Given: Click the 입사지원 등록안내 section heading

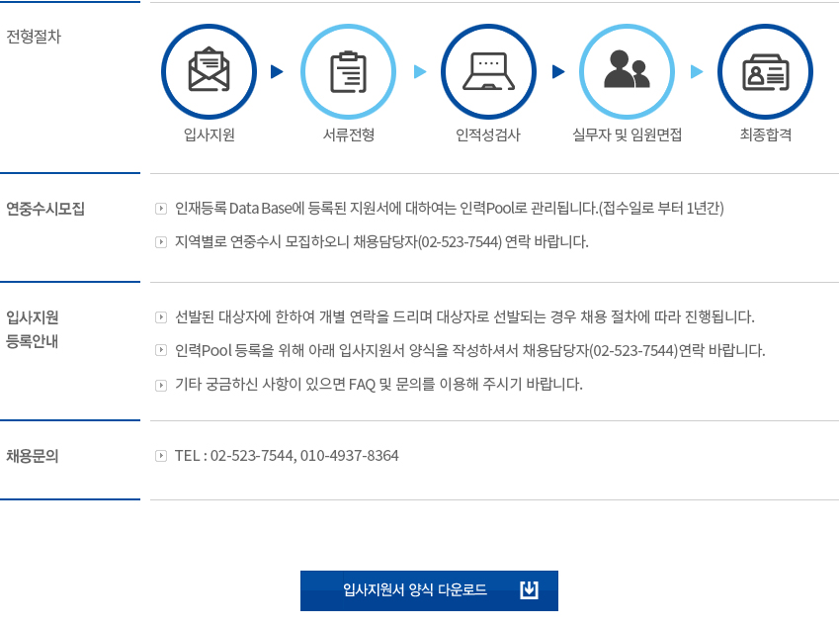Looking at the screenshot, I should click(33, 329).
